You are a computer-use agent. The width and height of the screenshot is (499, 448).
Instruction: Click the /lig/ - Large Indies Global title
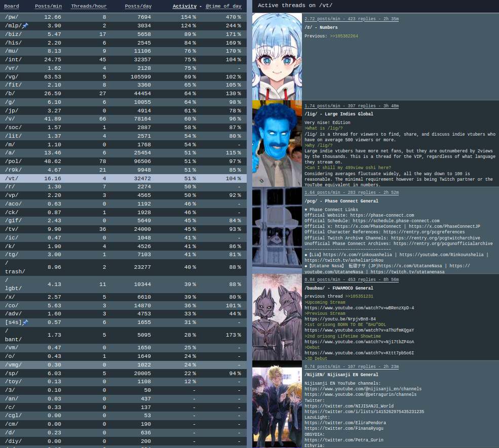(339, 114)
